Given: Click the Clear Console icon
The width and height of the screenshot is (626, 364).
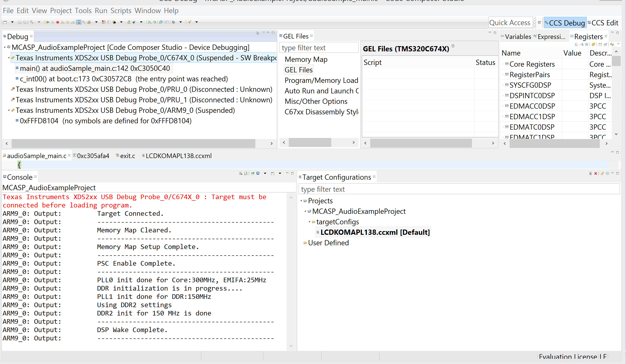Looking at the screenshot, I should (241, 173).
